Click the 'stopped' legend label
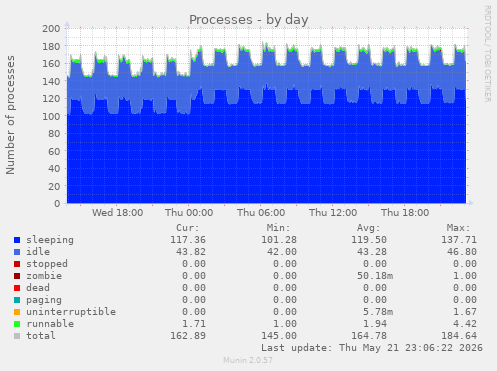This screenshot has height=371, width=497. point(47,264)
